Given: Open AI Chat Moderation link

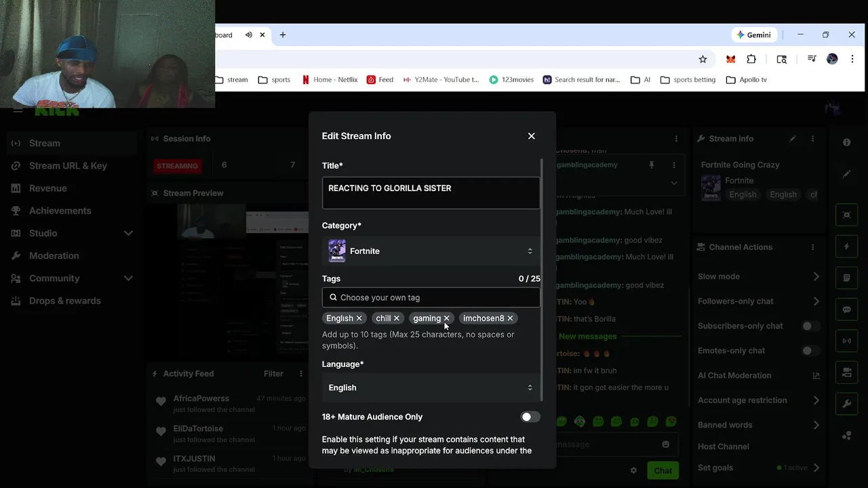Looking at the screenshot, I should [x=759, y=375].
